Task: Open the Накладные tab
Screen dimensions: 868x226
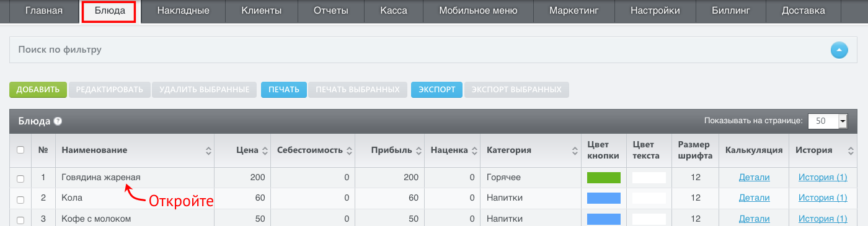Action: pyautogui.click(x=183, y=11)
